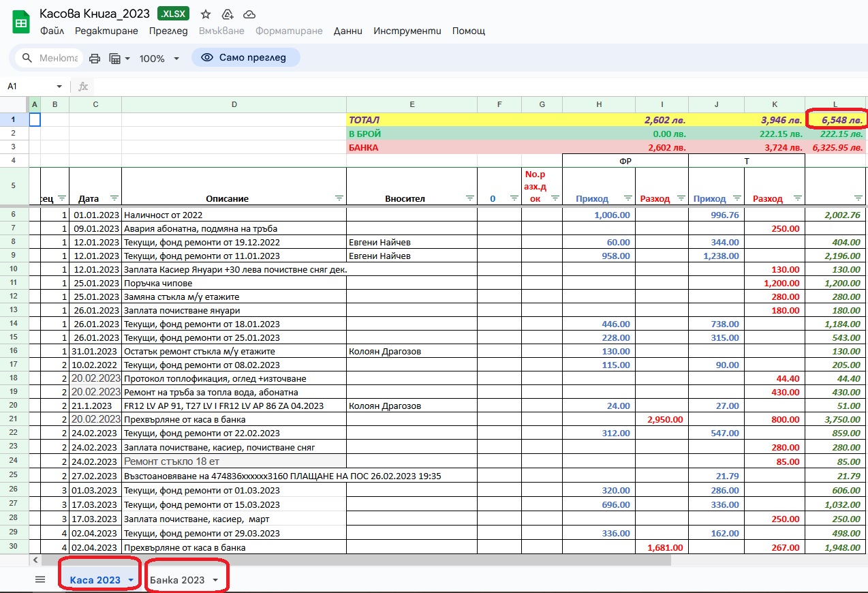Select column H header

pyautogui.click(x=599, y=104)
